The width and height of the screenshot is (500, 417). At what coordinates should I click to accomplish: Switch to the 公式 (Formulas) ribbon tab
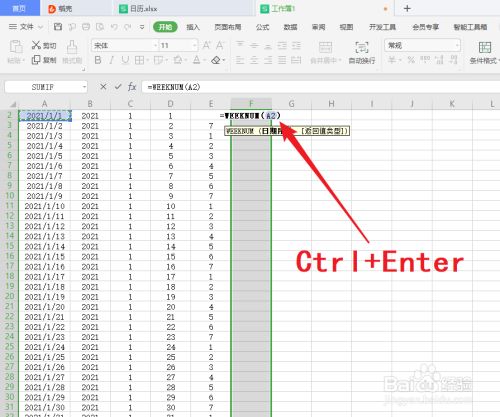(262, 27)
